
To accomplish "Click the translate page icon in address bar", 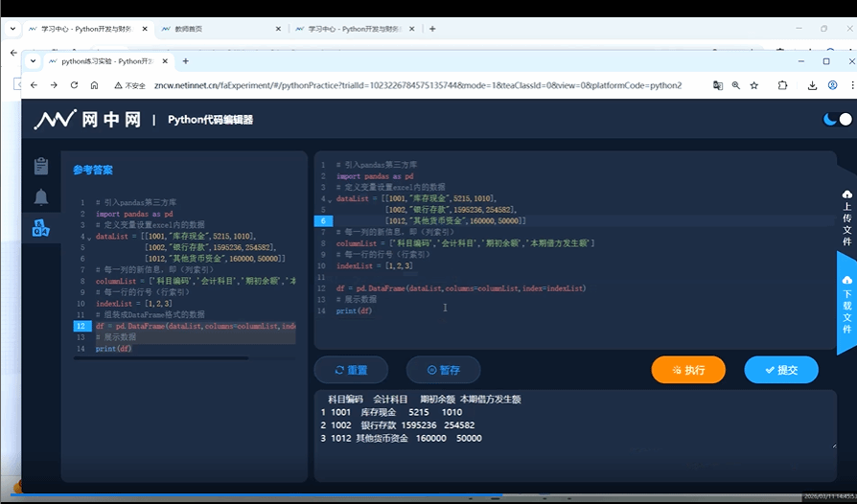I will click(717, 85).
